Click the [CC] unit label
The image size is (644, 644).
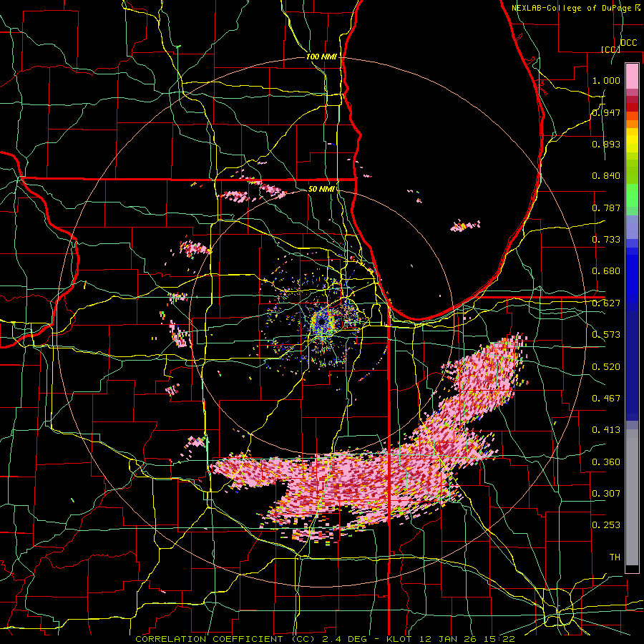pos(610,49)
